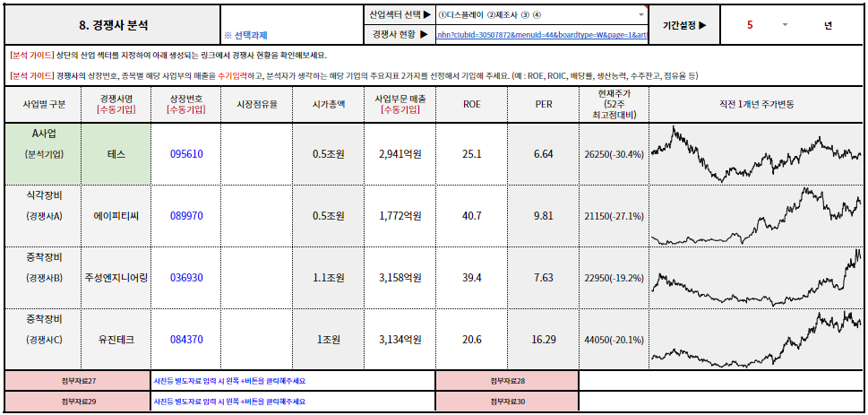The width and height of the screenshot is (868, 415).
Task: Select listing code 084370
Action: 186,339
